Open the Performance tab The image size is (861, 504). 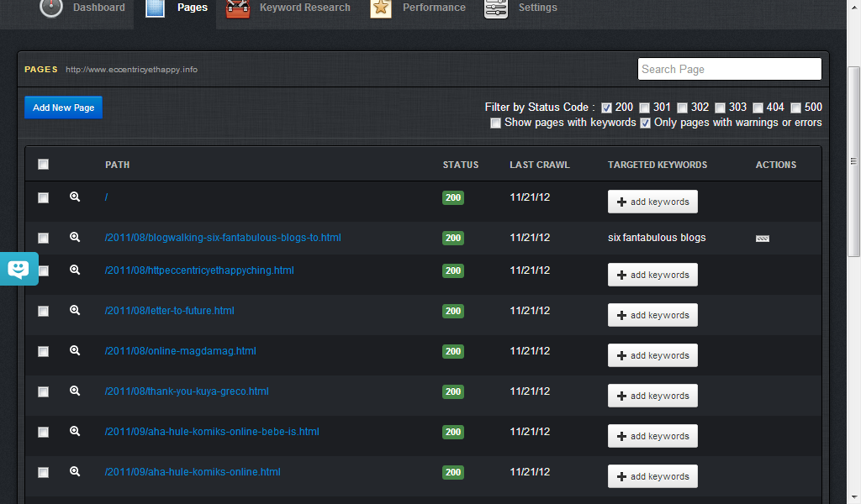point(434,8)
